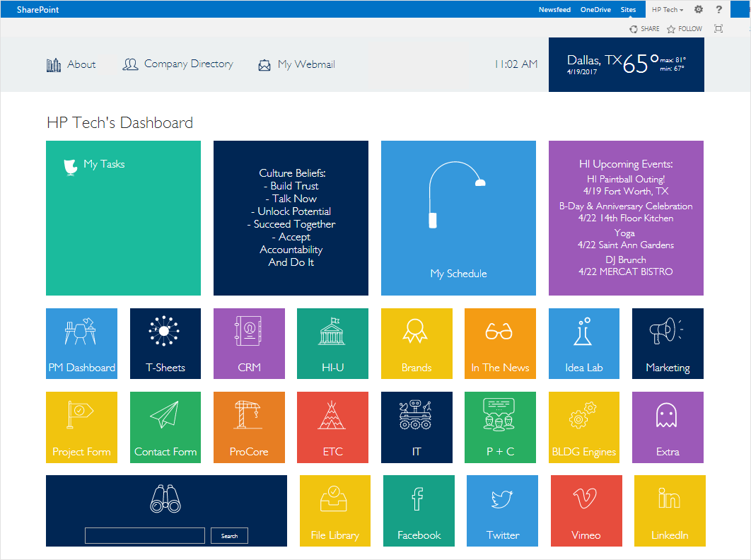The image size is (751, 560).
Task: Launch the File Library tile
Action: pyautogui.click(x=334, y=511)
